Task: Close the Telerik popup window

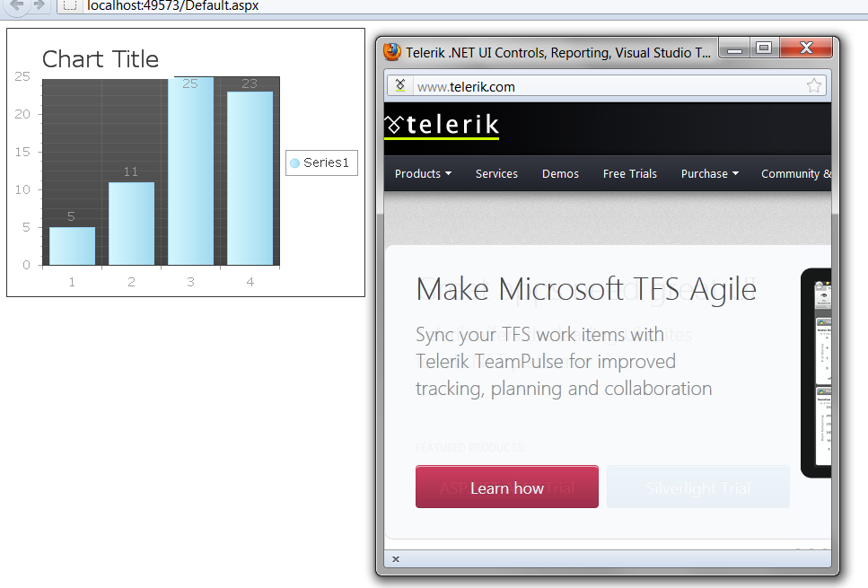Action: 806,48
